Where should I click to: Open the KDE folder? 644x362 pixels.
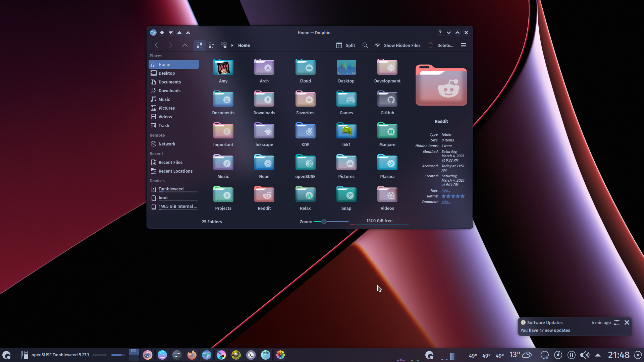pyautogui.click(x=305, y=135)
